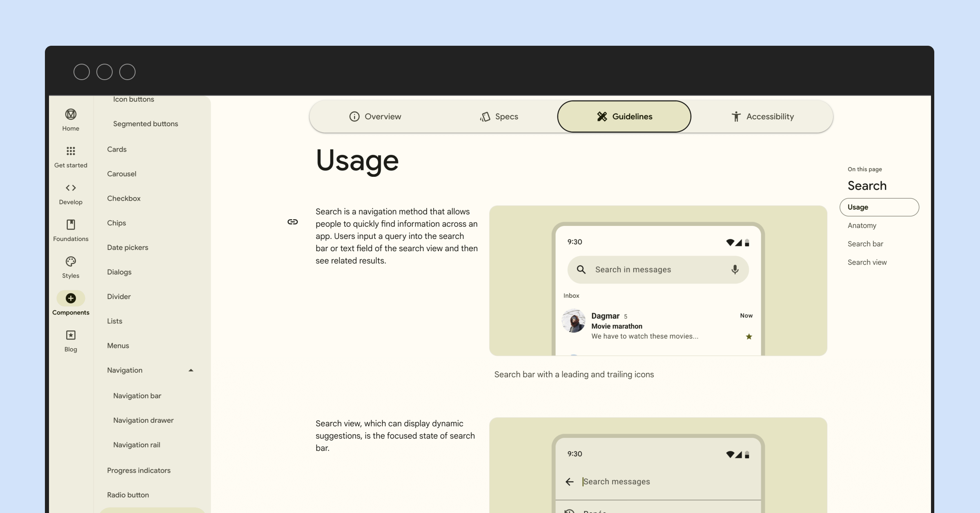The height and width of the screenshot is (513, 980).
Task: Select Progress indicators in sidebar
Action: (x=139, y=471)
